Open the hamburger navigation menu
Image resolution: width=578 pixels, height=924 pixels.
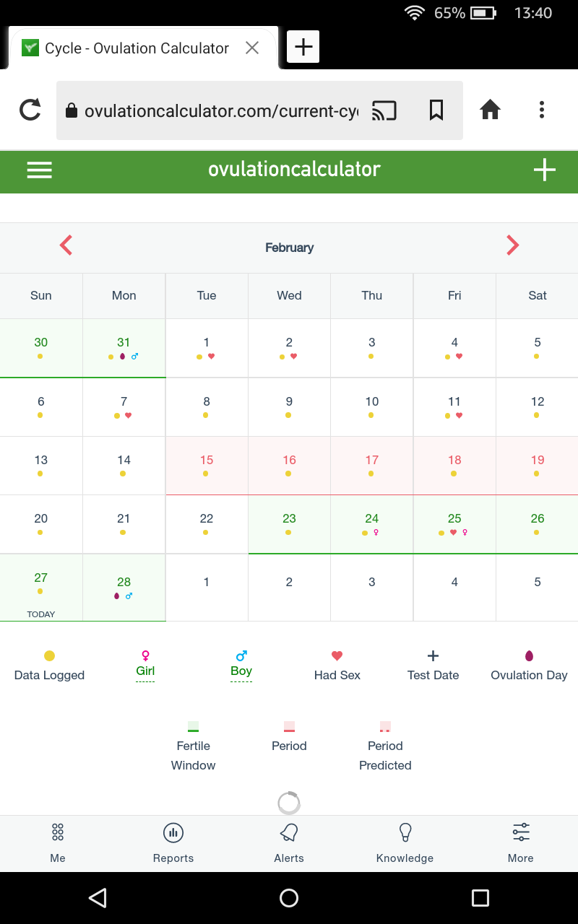39,170
